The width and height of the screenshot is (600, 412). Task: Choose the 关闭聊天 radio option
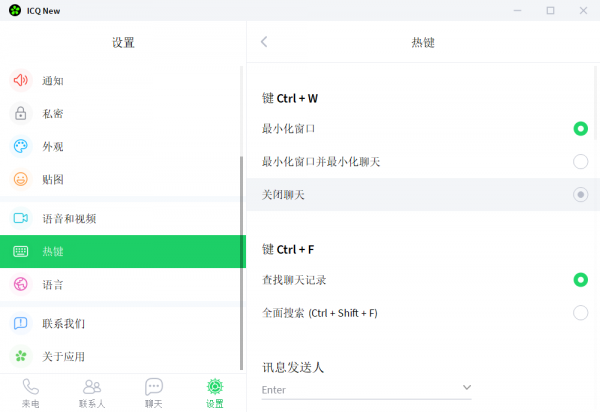point(580,195)
